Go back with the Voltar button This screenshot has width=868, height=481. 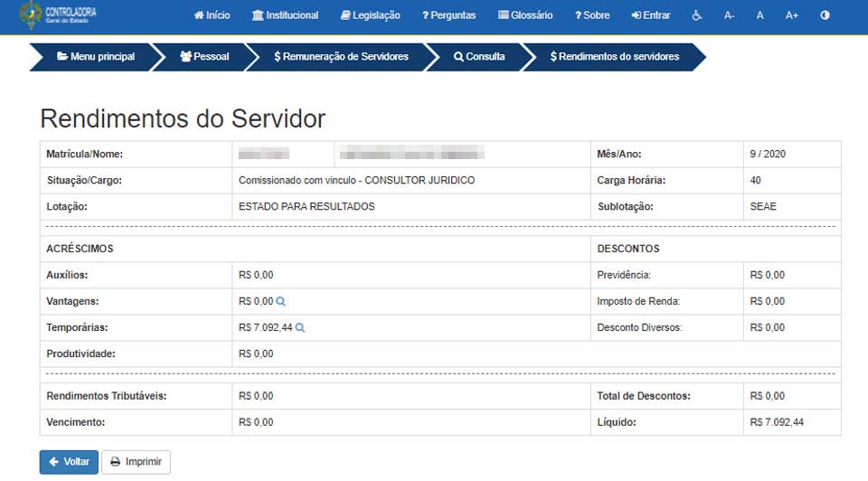click(x=69, y=462)
